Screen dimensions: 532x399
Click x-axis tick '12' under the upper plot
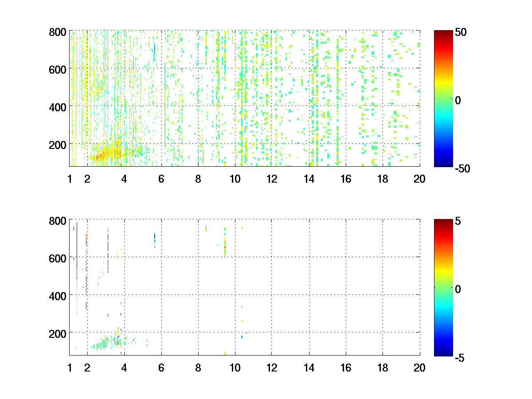coord(272,179)
